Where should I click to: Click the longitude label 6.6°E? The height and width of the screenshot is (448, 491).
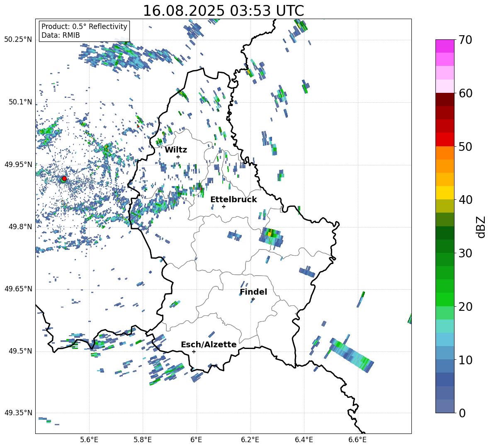357,440
